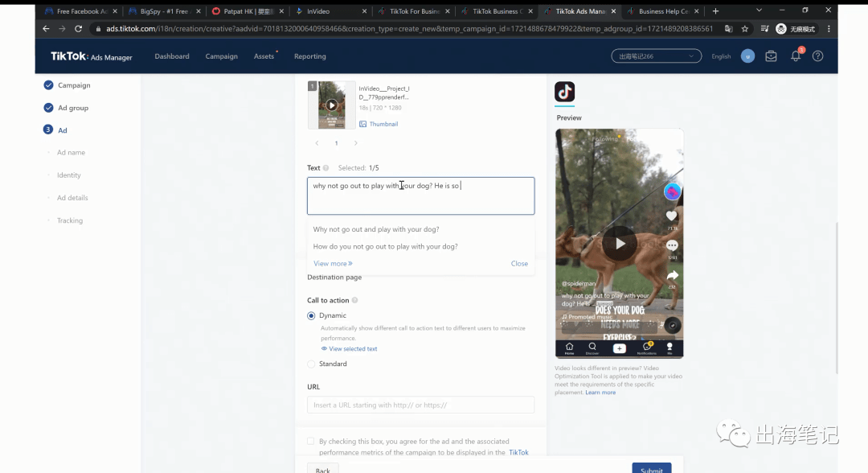Open the Dashboard menu
This screenshot has height=473, width=868.
click(x=172, y=56)
